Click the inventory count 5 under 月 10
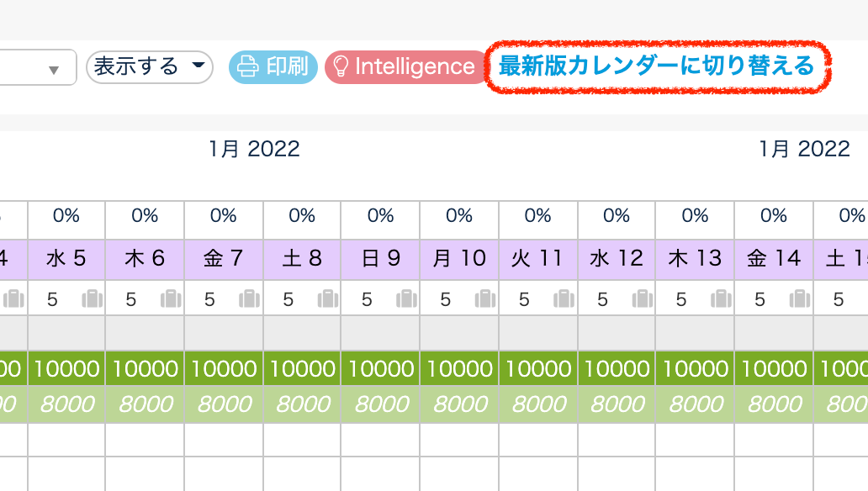The width and height of the screenshot is (868, 491). [446, 299]
